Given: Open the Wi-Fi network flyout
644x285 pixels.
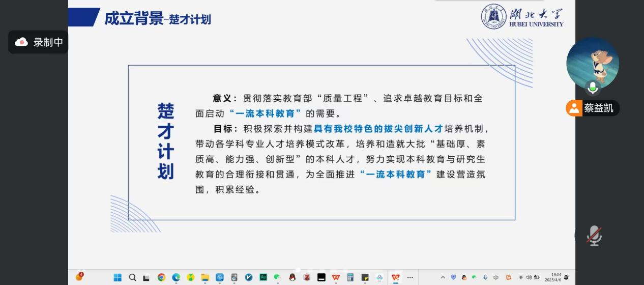Looking at the screenshot, I should [521, 277].
